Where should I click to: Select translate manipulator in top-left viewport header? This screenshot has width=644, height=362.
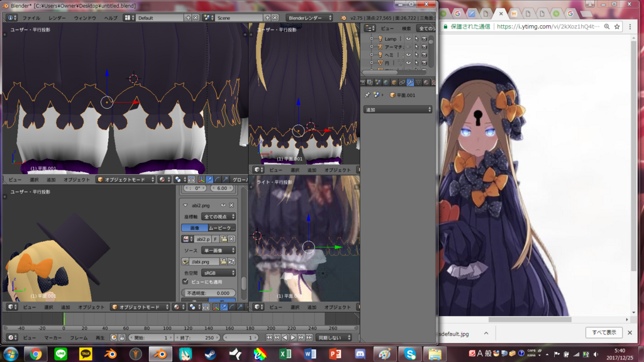pyautogui.click(x=209, y=179)
